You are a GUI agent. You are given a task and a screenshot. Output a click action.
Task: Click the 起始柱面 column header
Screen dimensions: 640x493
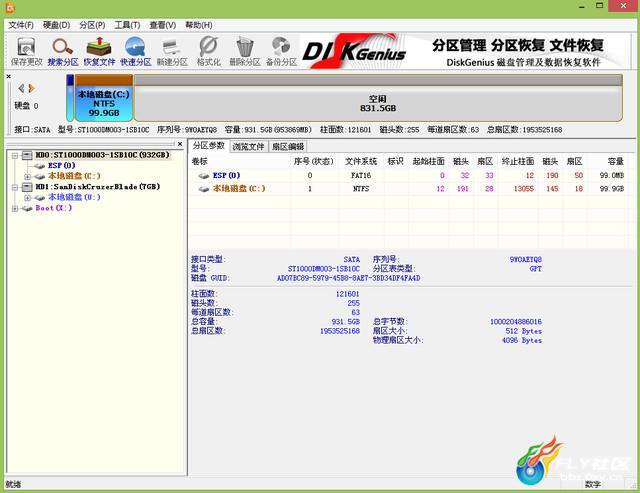pos(428,162)
